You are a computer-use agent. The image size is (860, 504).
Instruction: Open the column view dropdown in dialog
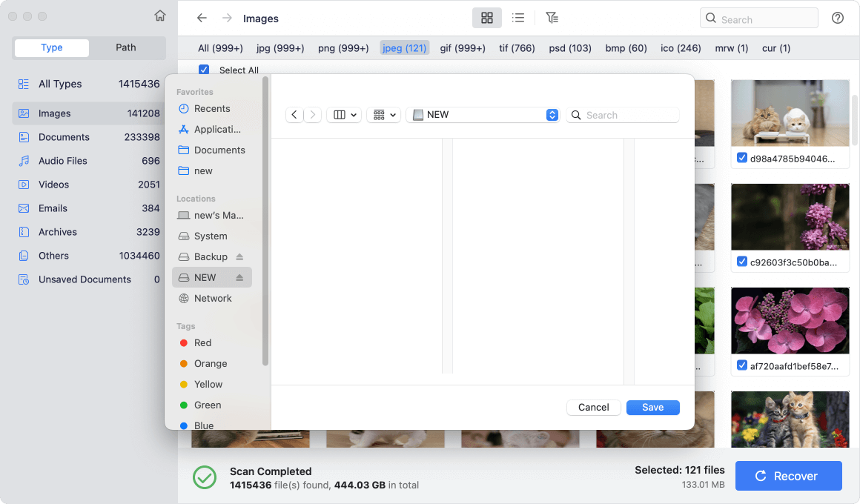[344, 115]
